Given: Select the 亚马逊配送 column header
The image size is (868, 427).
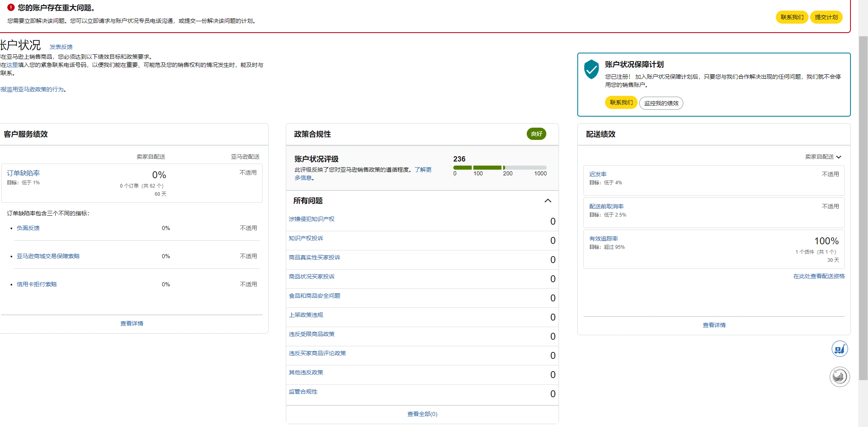Looking at the screenshot, I should click(x=245, y=157).
